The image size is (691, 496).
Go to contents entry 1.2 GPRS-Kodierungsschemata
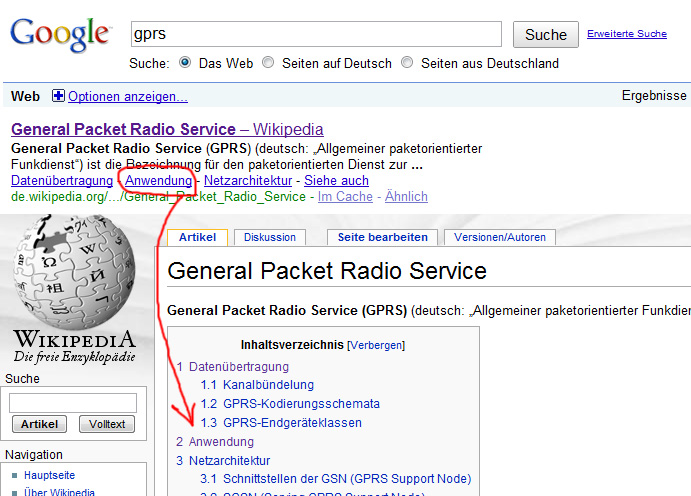pos(290,404)
